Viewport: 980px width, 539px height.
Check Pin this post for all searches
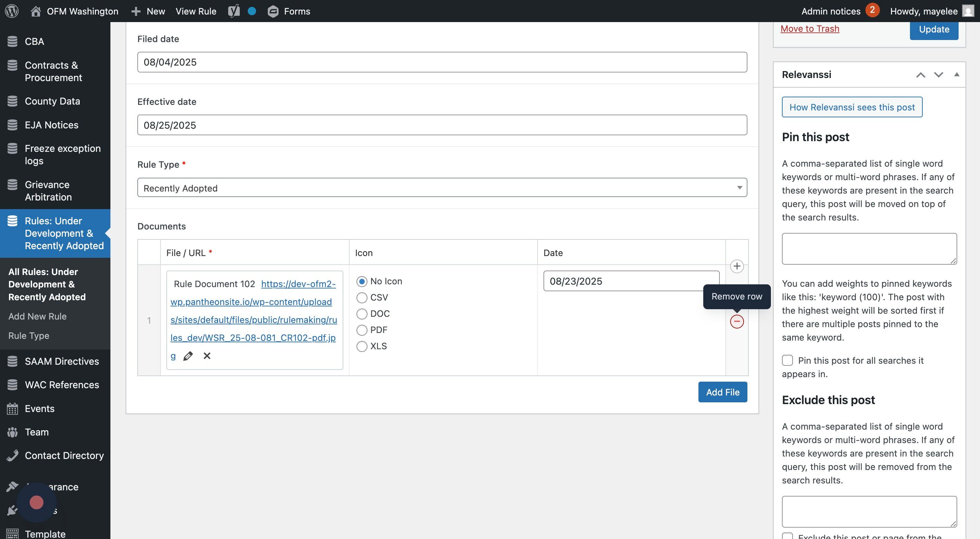pyautogui.click(x=787, y=360)
